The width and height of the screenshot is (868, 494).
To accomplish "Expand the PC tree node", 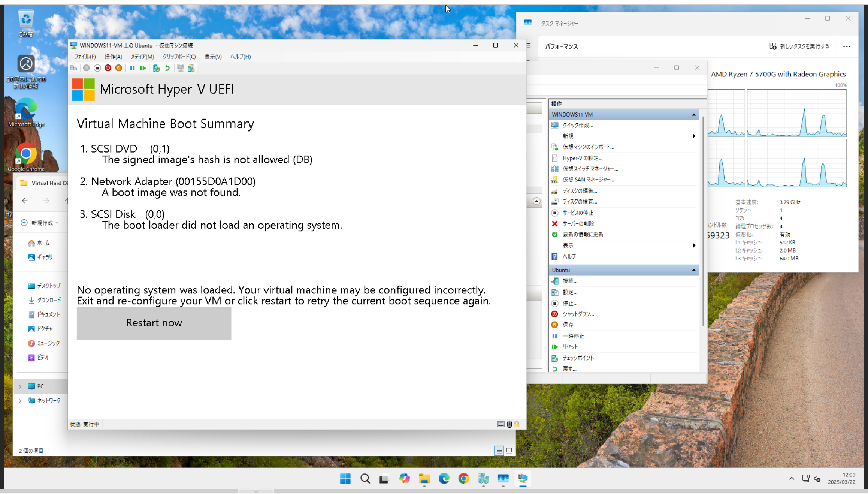I will [x=20, y=386].
